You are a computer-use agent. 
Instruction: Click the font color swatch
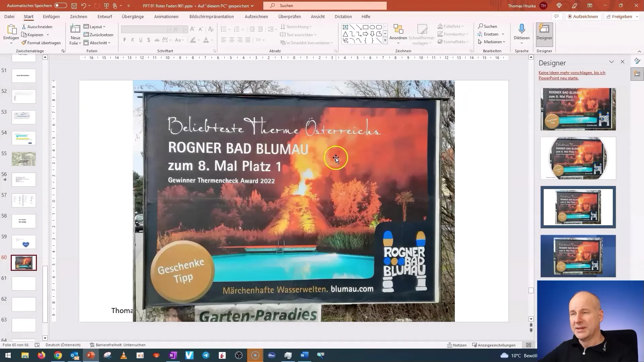206,40
